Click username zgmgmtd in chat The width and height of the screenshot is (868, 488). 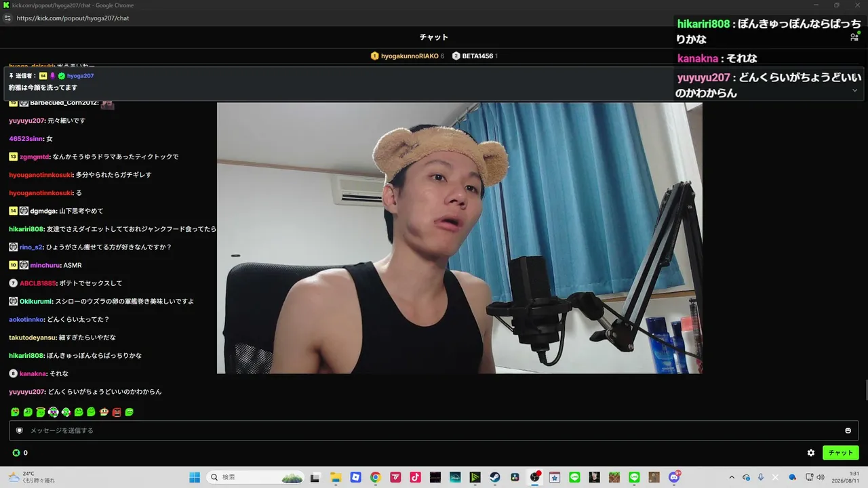[x=35, y=157]
